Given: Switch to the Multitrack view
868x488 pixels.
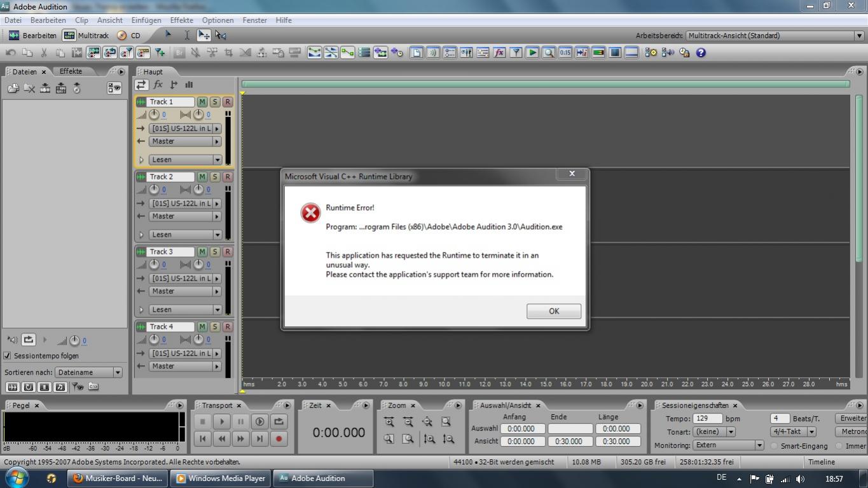Looking at the screenshot, I should coord(86,36).
